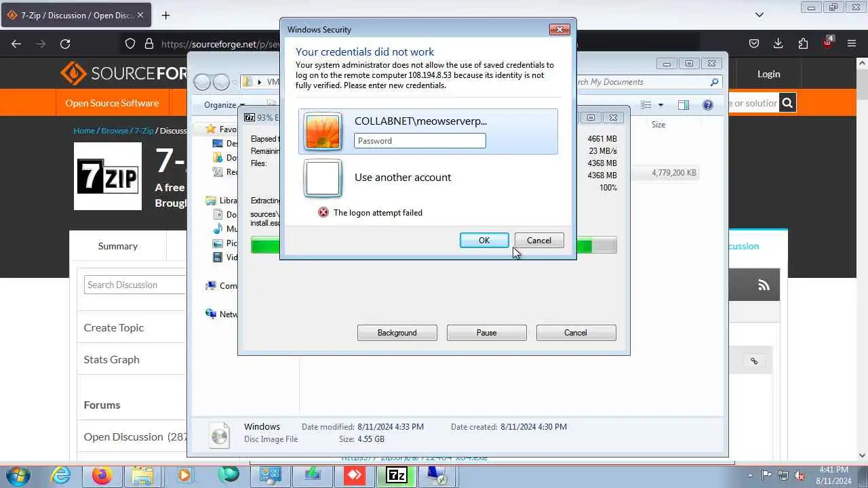Image resolution: width=868 pixels, height=488 pixels.
Task: Click the Explorer back navigation button
Action: [x=202, y=82]
